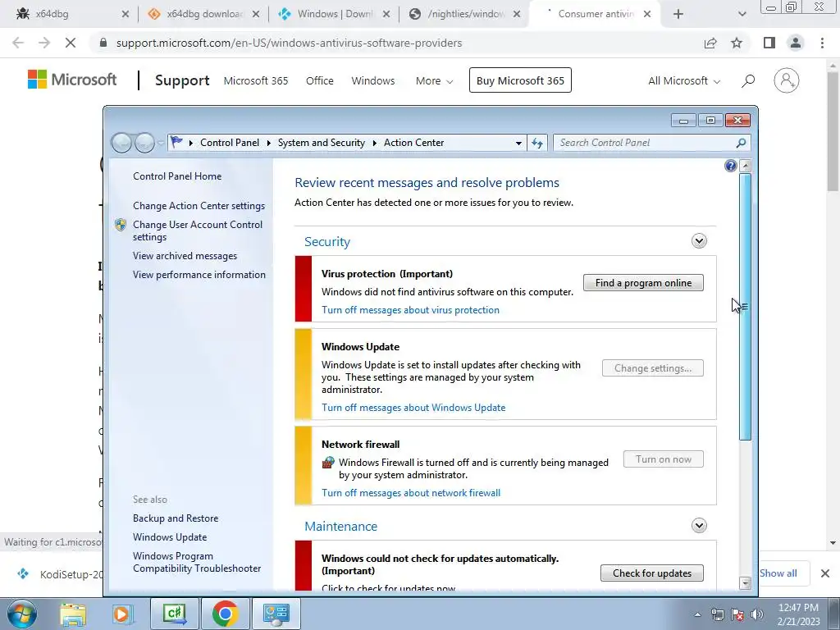
Task: Share this page from the address bar
Action: [x=710, y=43]
